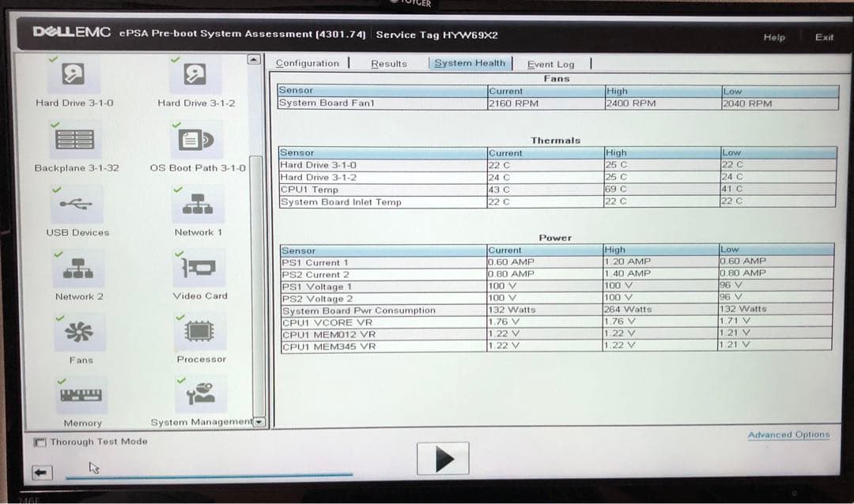854x504 pixels.
Task: Open the Results tab
Action: [x=388, y=63]
